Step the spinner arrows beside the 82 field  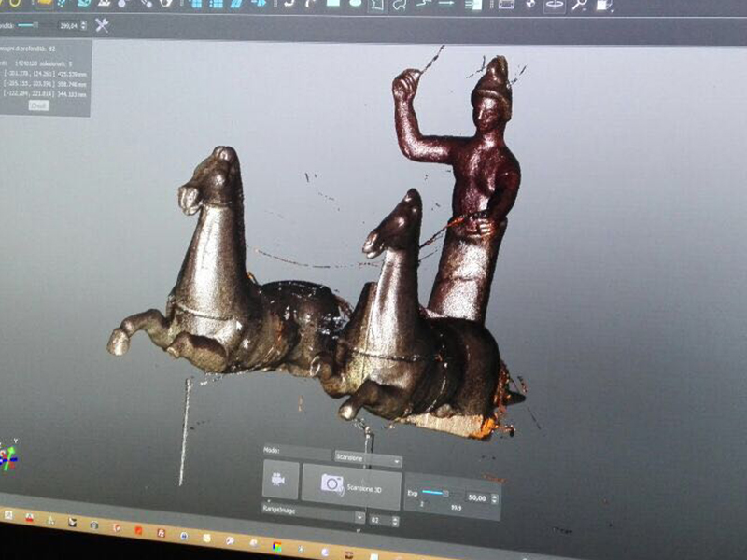click(x=395, y=522)
